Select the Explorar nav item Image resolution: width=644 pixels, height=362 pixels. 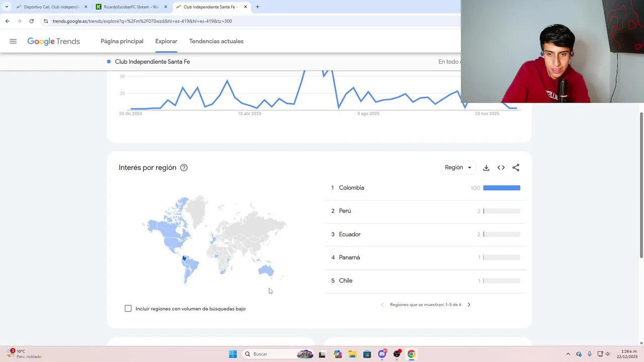[166, 41]
